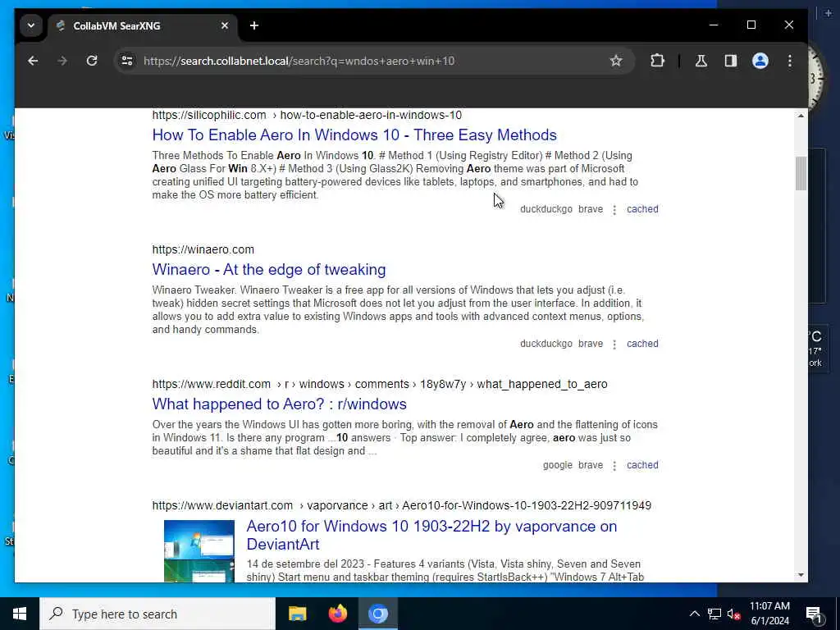The image size is (840, 630).
Task: Open What happened to Aero reddit result
Action: pyautogui.click(x=279, y=404)
